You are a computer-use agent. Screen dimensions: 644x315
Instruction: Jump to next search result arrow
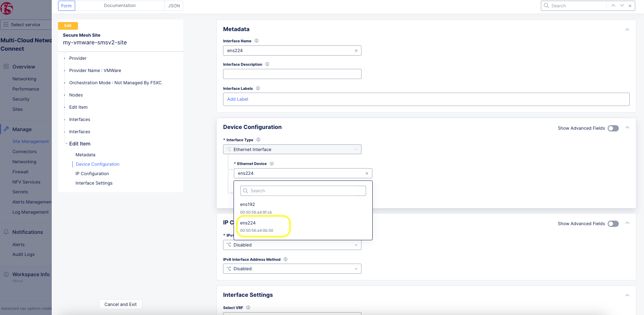click(622, 6)
